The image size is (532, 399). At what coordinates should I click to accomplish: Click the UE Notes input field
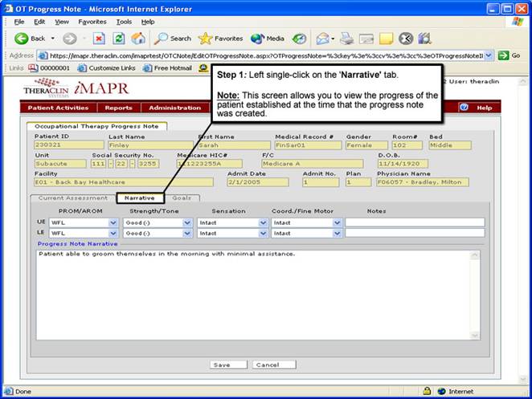click(415, 222)
